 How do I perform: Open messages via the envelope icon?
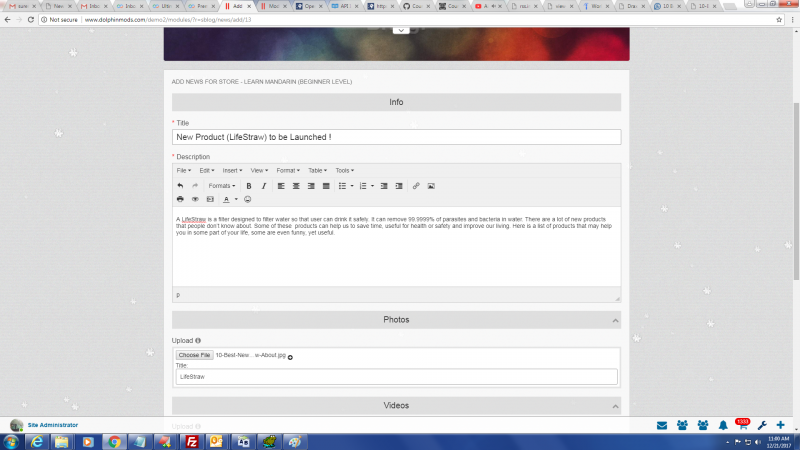coord(662,425)
